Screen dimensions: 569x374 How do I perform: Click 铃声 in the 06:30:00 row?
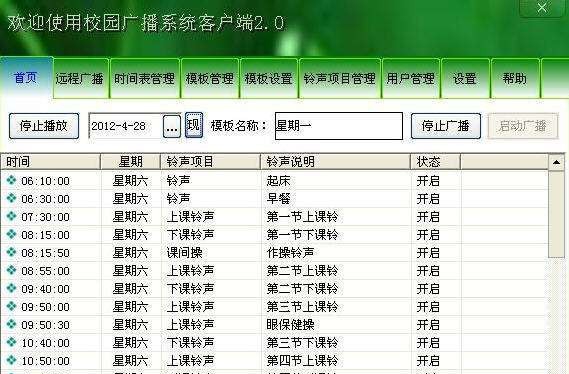178,199
